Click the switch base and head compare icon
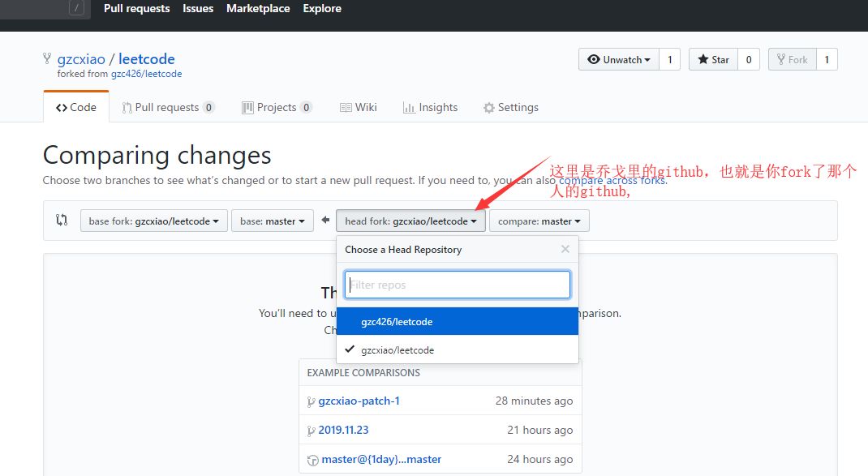 pyautogui.click(x=62, y=221)
